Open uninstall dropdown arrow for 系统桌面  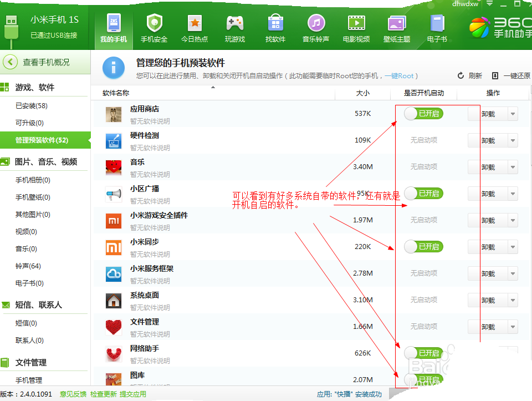point(513,300)
